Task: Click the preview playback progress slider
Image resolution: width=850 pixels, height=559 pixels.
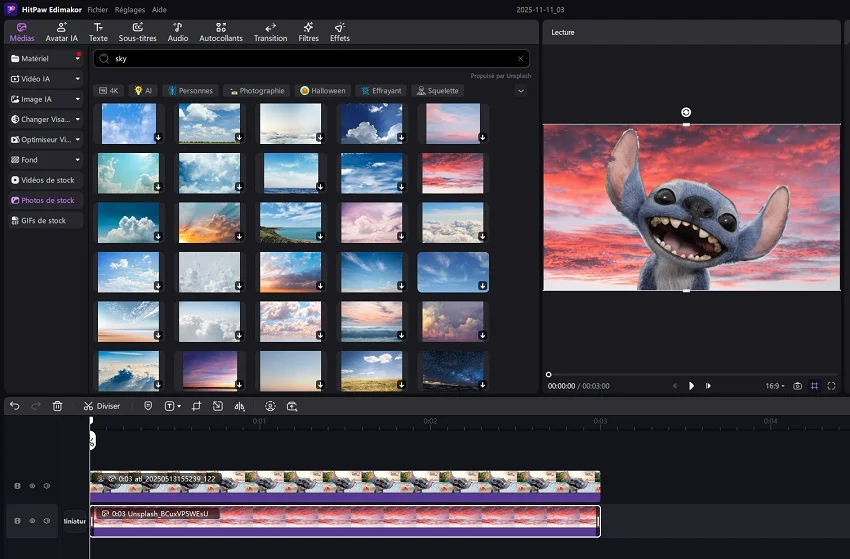Action: 690,375
